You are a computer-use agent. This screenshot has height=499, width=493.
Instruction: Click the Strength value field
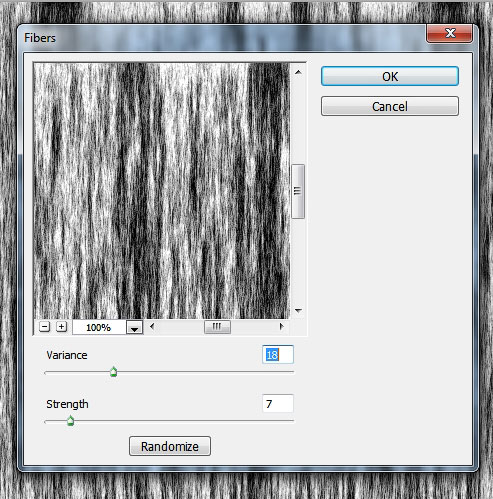tap(278, 404)
